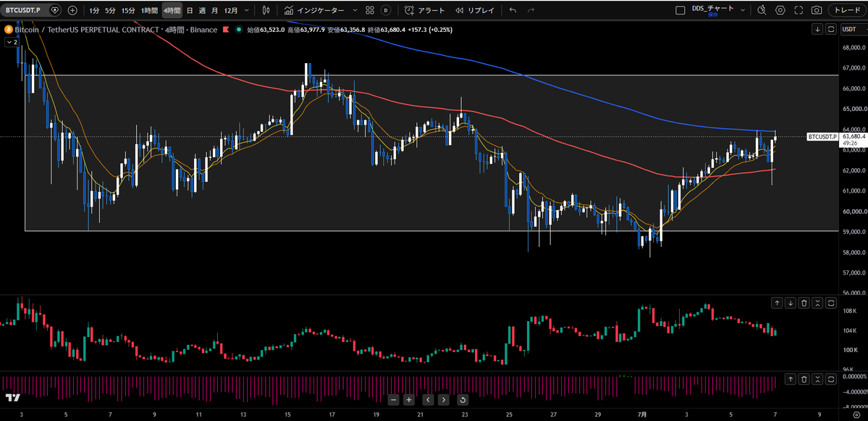Shift the chart left with the arrow control
The width and height of the screenshot is (868, 421).
click(429, 399)
